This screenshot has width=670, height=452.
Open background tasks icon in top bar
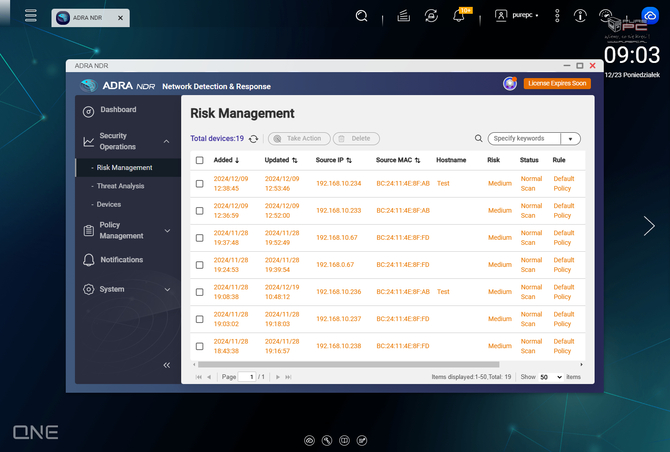tap(403, 16)
